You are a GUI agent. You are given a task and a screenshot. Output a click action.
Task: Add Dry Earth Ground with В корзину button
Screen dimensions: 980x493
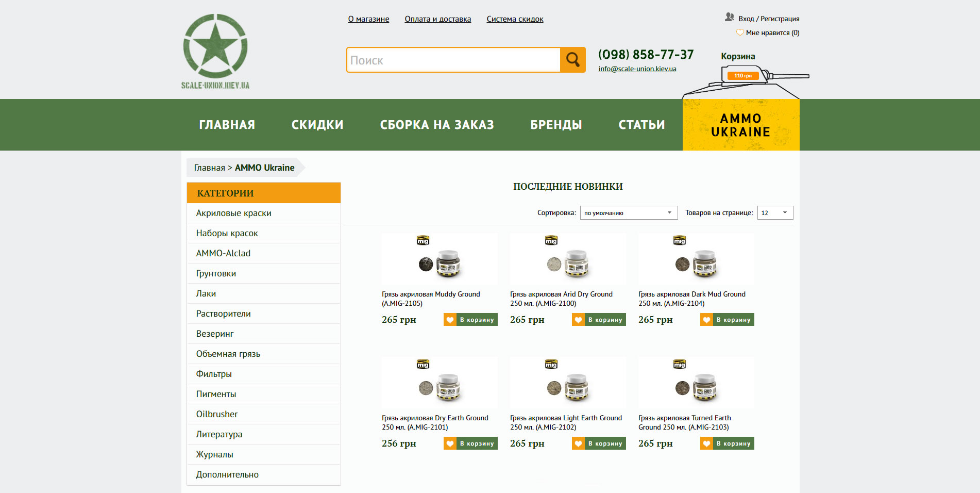point(477,443)
